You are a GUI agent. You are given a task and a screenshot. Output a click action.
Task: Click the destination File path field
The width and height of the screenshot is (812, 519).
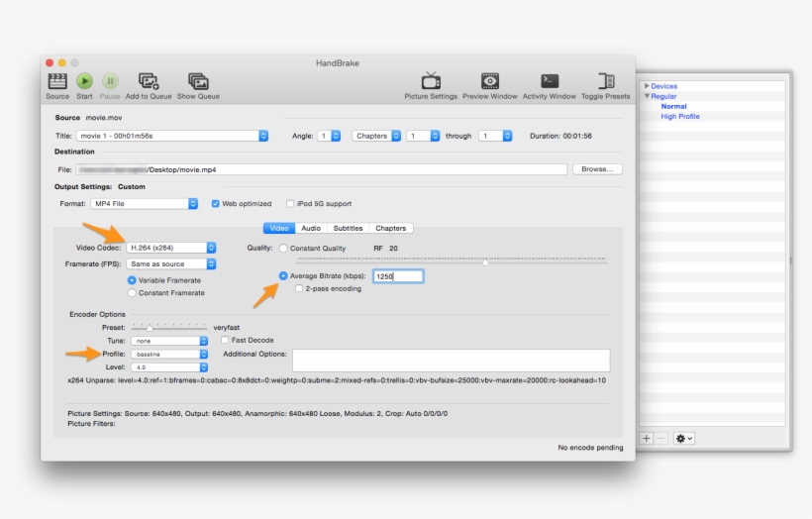[x=322, y=169]
